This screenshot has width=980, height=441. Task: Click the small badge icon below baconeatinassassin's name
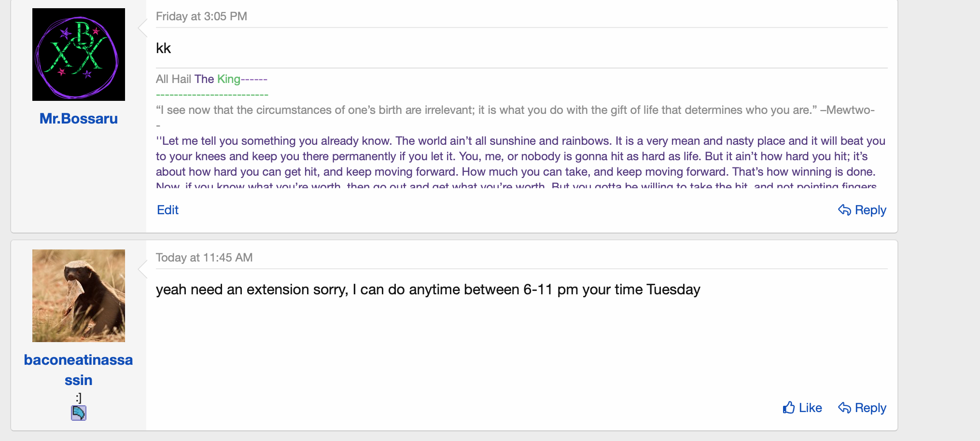click(79, 413)
